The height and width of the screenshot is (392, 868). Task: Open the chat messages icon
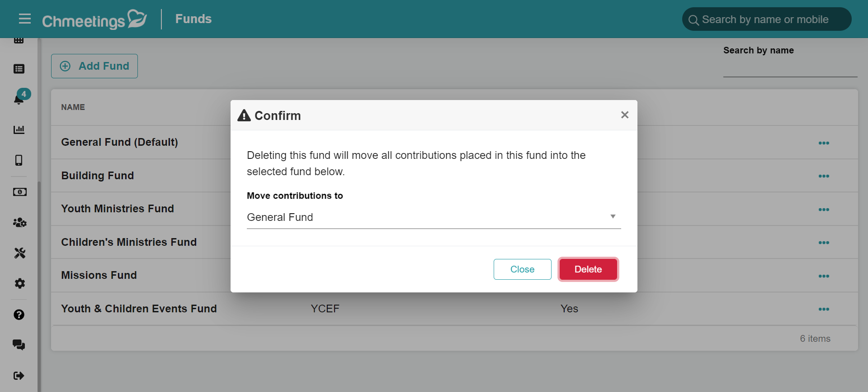(x=19, y=345)
